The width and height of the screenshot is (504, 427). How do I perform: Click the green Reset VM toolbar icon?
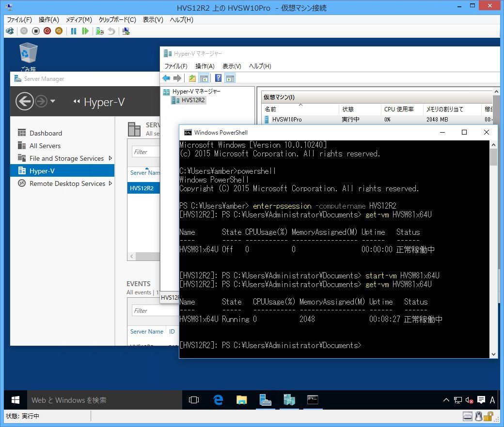pos(85,31)
